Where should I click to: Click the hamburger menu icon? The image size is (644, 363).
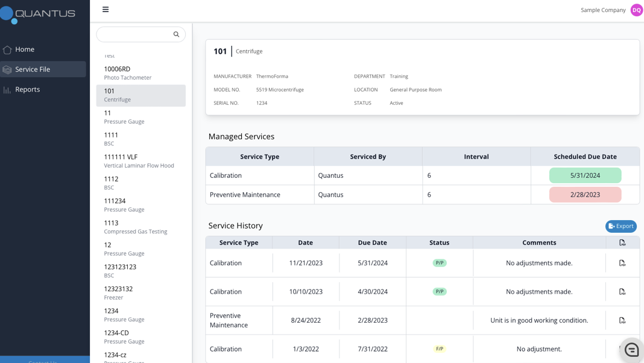click(106, 10)
